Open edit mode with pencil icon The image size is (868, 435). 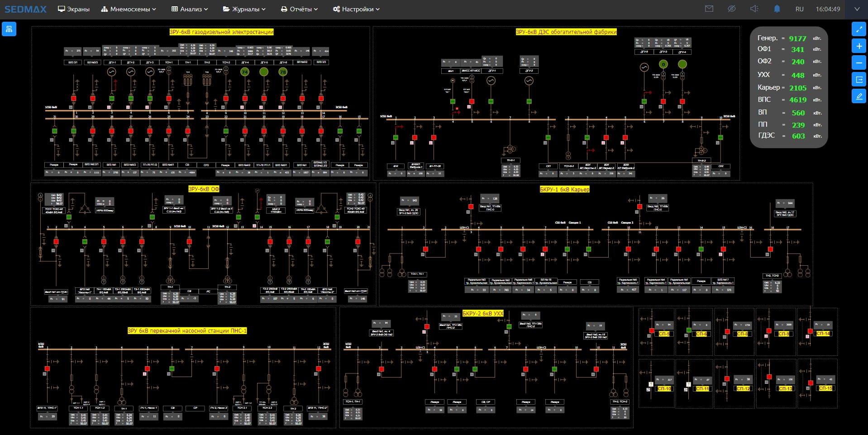[858, 96]
